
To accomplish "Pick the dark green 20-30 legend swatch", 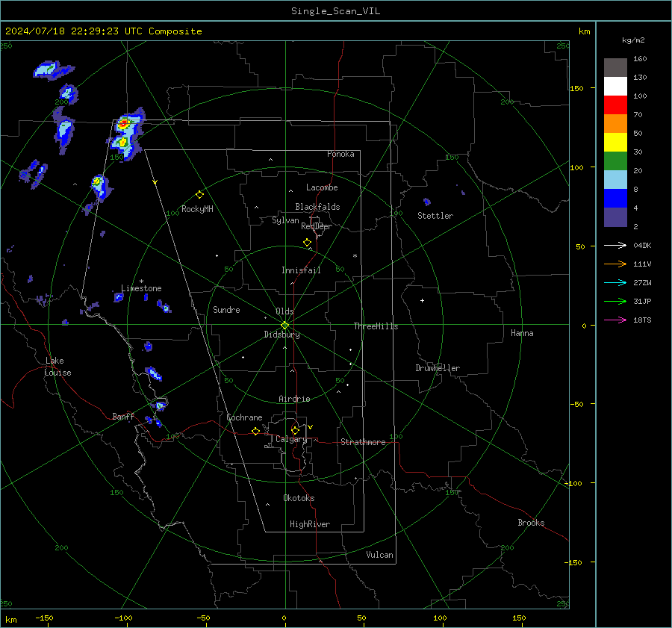I will point(615,161).
